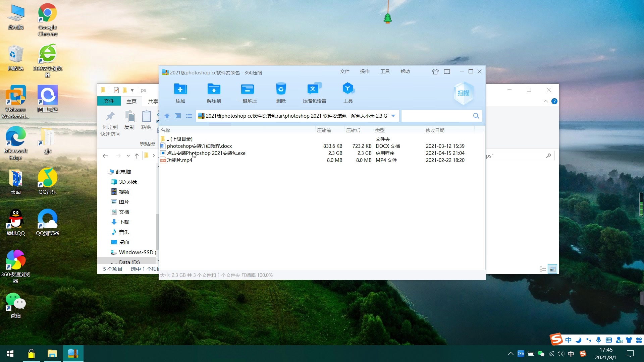Open 文件 menu in 360压缩
Image resolution: width=644 pixels, height=362 pixels.
[x=345, y=72]
